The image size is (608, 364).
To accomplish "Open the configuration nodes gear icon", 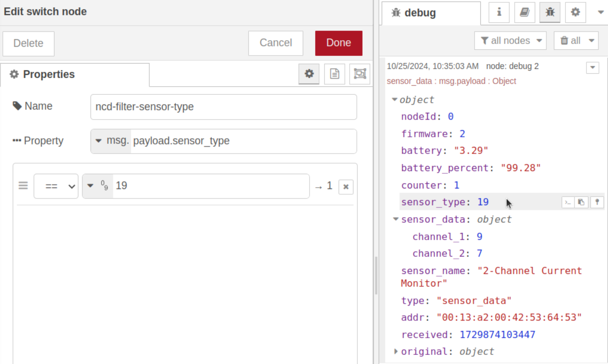I will [x=575, y=12].
